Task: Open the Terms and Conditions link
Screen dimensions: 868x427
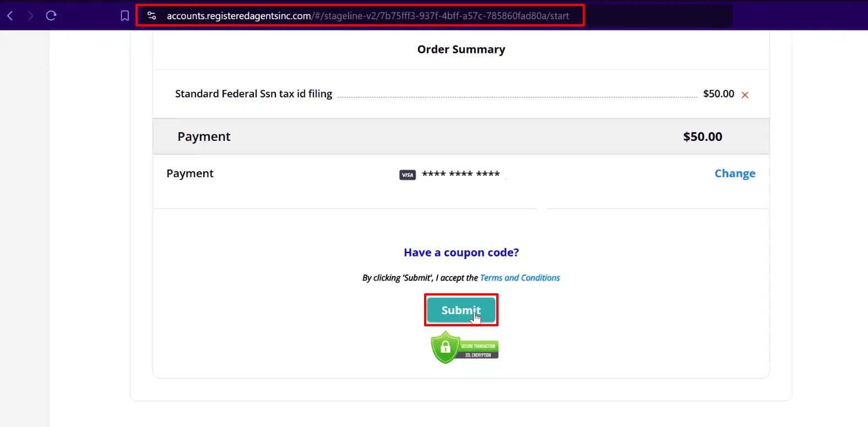Action: click(519, 278)
